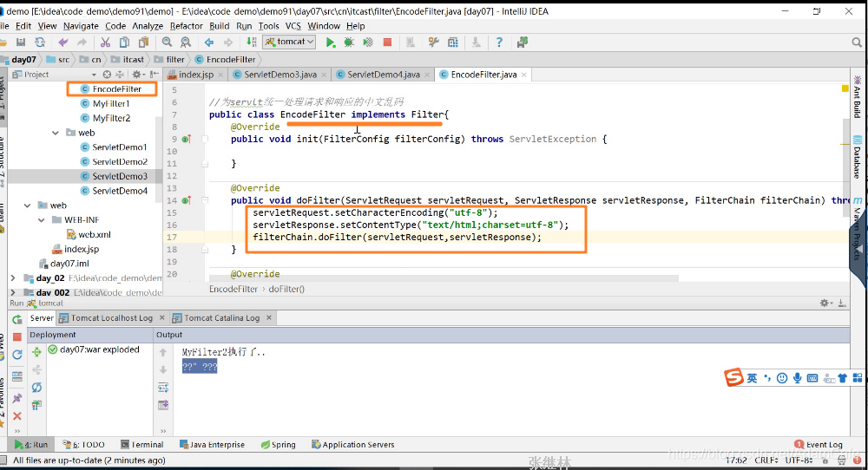The height and width of the screenshot is (470, 868).
Task: Click the Scroll from Source target icon
Action: [107, 74]
